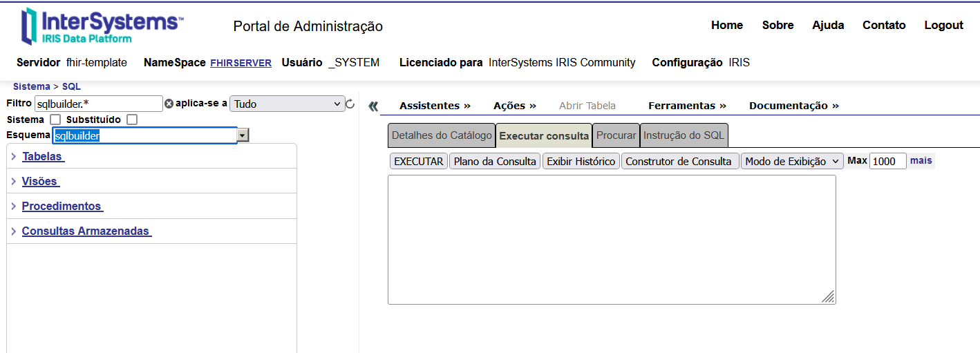
Task: Open the Modo de Exibição dropdown
Action: pyautogui.click(x=792, y=161)
